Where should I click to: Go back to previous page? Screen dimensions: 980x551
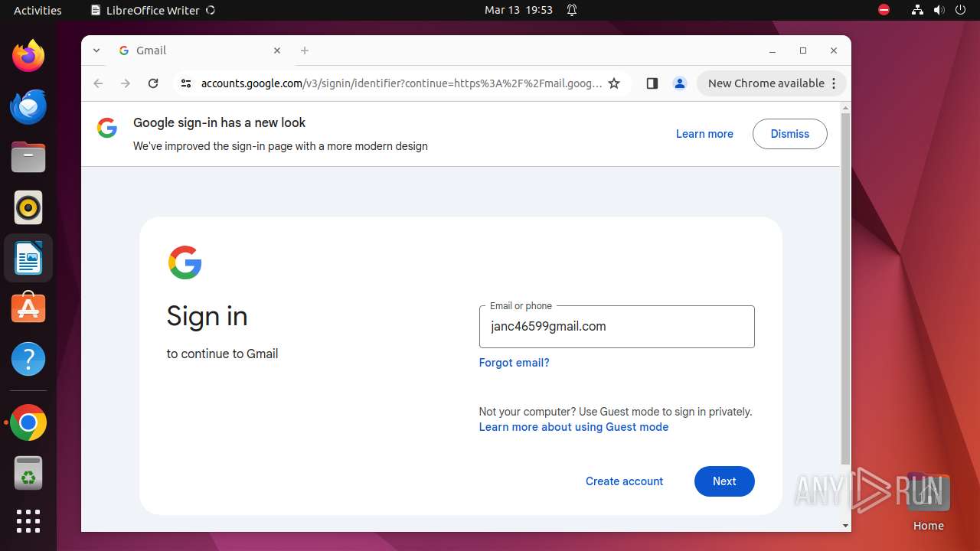(98, 83)
